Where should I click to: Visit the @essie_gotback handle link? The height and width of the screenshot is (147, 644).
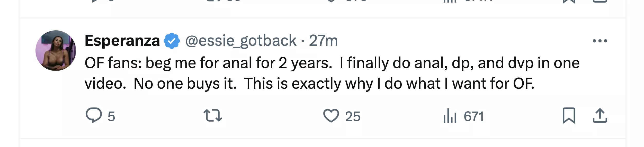pos(241,41)
